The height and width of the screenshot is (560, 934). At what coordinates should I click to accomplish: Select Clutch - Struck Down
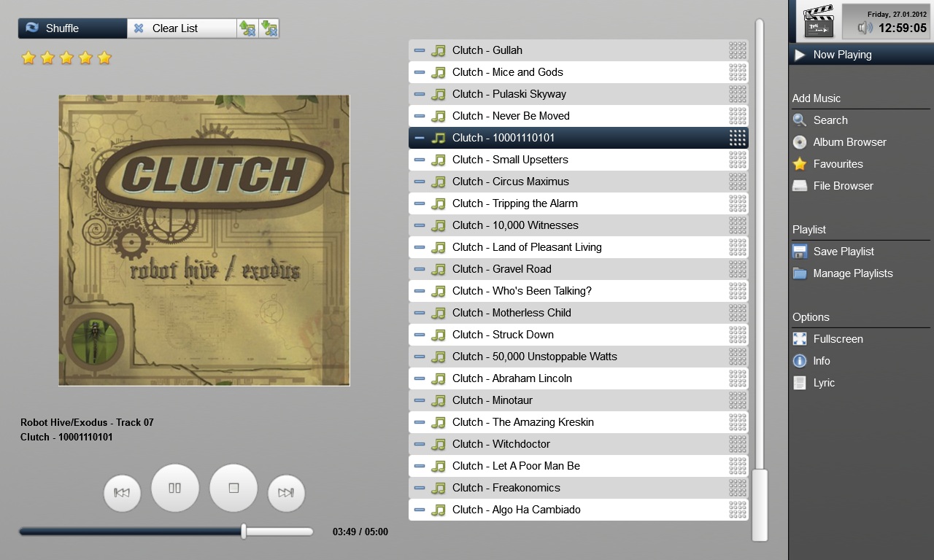coord(579,335)
